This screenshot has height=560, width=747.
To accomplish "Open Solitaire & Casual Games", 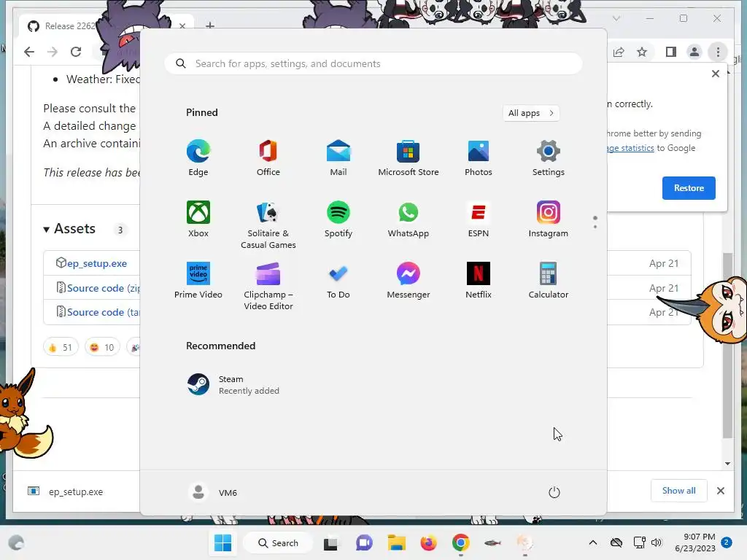I will (x=268, y=225).
